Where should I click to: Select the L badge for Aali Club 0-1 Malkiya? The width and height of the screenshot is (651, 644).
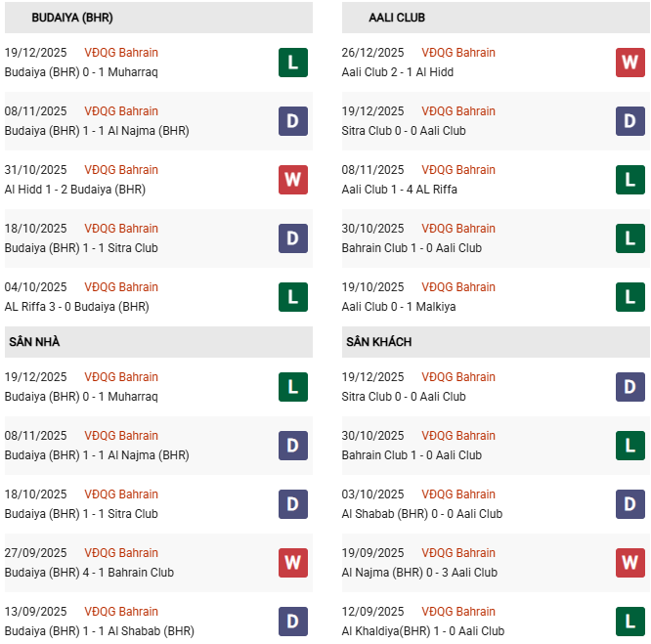[630, 297]
